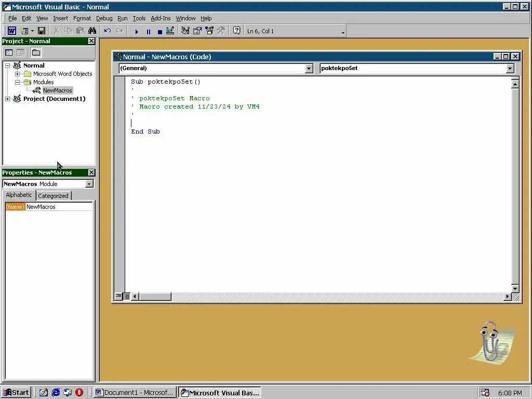Open the Insert object dropdown arrow in toolbar
Screen dimensions: 532x399
[32, 31]
